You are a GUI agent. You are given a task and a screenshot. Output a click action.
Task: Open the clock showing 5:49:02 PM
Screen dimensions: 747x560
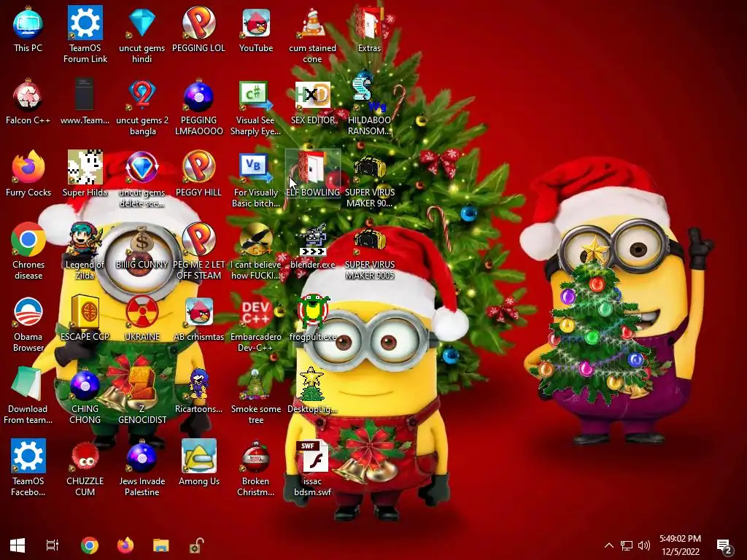[680, 545]
